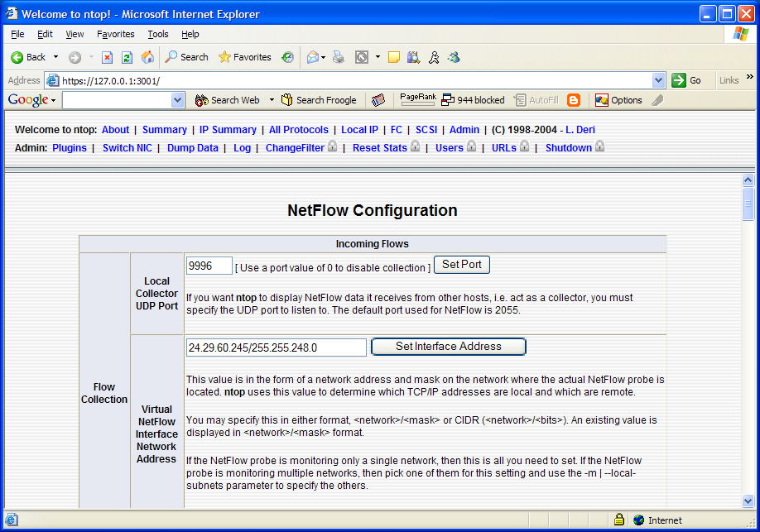The width and height of the screenshot is (760, 532).
Task: Open the ntop Plugins admin link
Action: pos(70,147)
